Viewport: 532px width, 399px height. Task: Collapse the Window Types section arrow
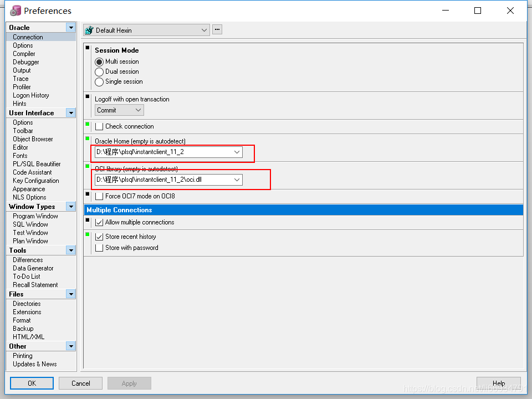pyautogui.click(x=71, y=207)
